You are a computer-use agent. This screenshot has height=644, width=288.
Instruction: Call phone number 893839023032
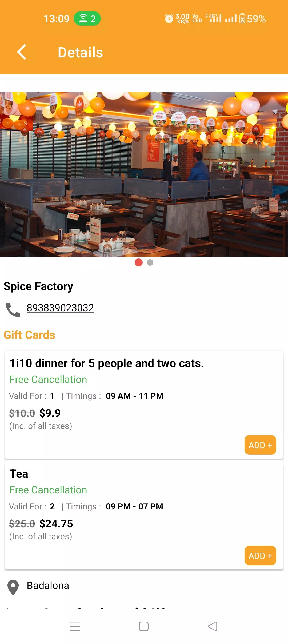click(60, 308)
